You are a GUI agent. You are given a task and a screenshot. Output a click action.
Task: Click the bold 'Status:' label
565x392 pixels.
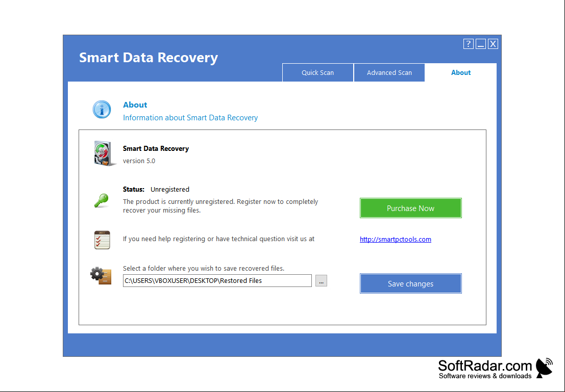click(133, 189)
